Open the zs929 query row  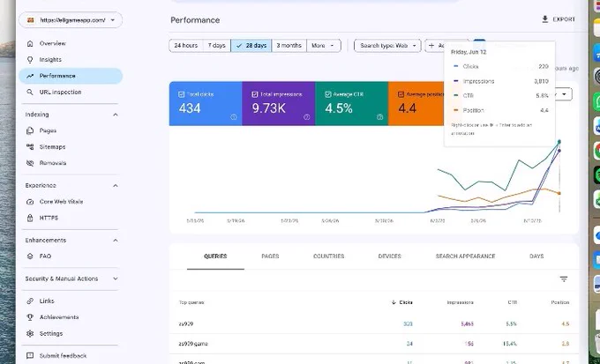point(374,324)
